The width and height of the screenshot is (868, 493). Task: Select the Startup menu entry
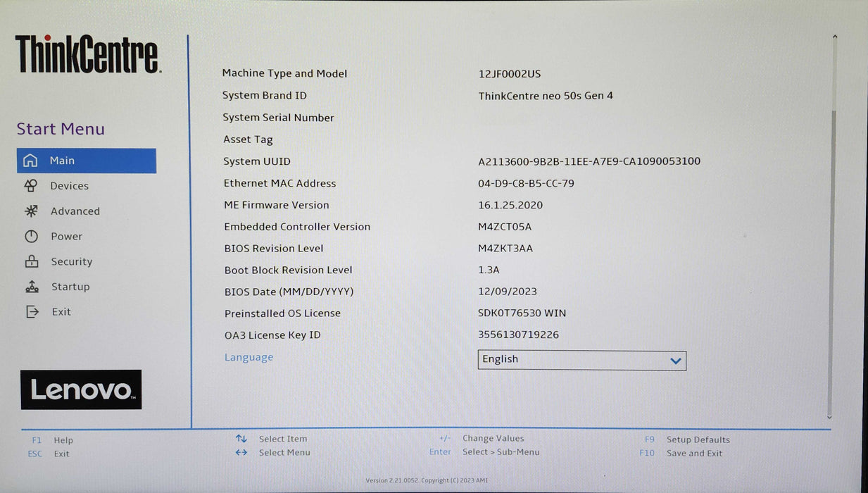70,287
